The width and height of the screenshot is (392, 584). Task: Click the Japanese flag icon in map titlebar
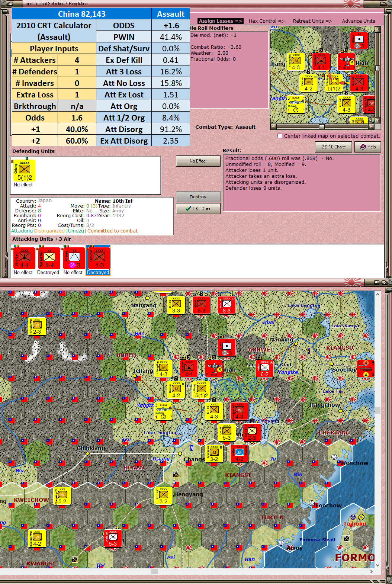click(352, 283)
